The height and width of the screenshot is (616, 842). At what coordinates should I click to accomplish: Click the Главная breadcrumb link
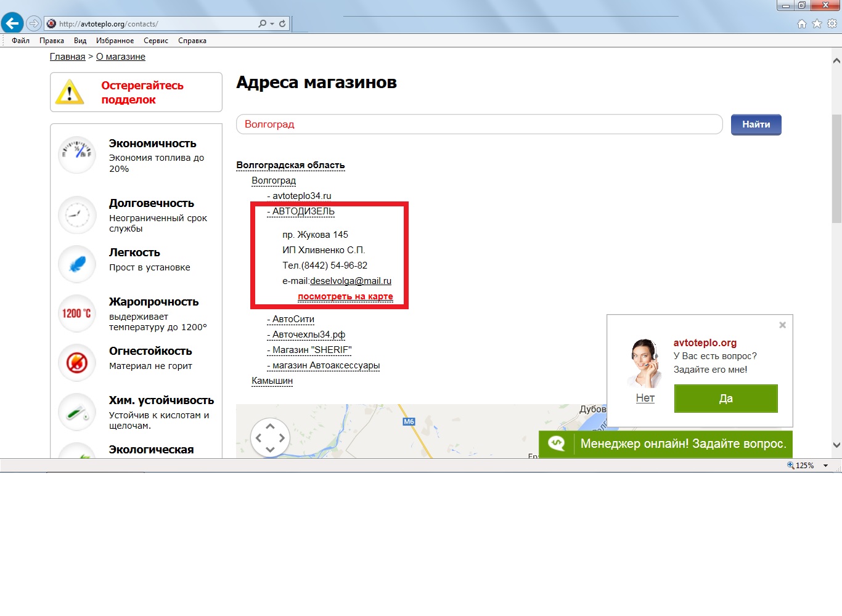(68, 57)
